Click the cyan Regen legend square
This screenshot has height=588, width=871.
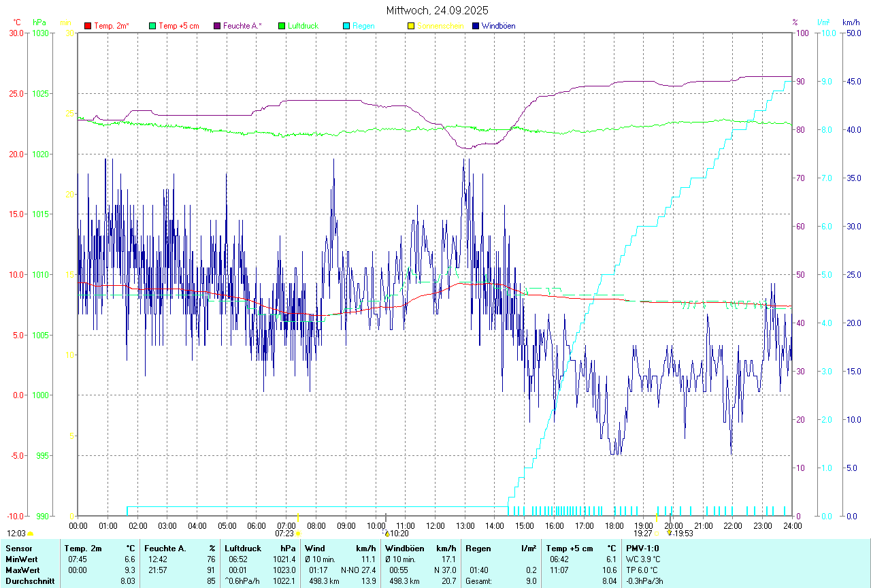pos(346,26)
